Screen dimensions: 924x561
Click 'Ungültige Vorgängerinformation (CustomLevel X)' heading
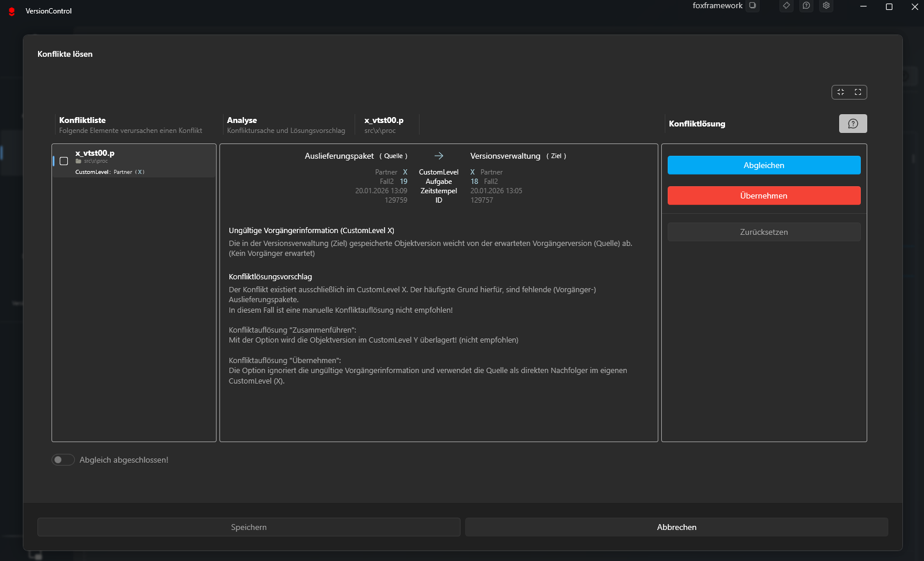(311, 231)
